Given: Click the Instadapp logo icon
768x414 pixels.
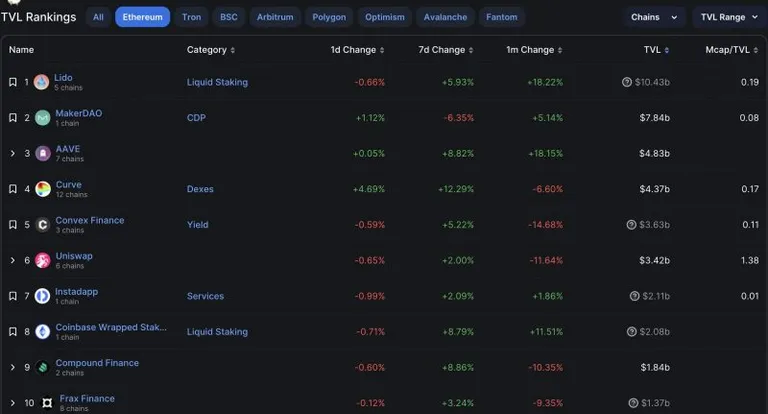Looking at the screenshot, I should coord(43,296).
